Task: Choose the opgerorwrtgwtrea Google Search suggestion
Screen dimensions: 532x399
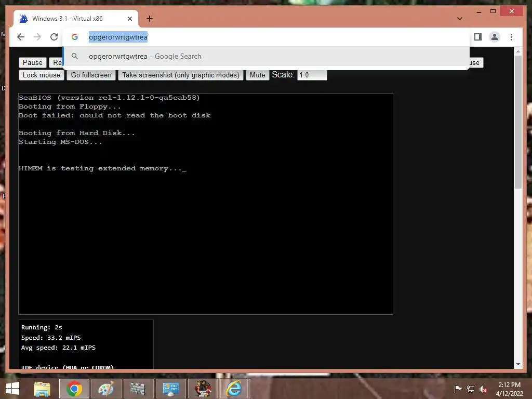Action: coord(267,56)
